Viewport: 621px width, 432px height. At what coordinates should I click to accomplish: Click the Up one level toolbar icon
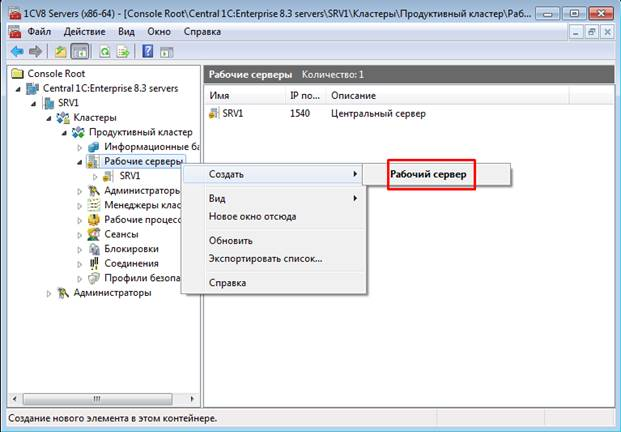point(60,51)
